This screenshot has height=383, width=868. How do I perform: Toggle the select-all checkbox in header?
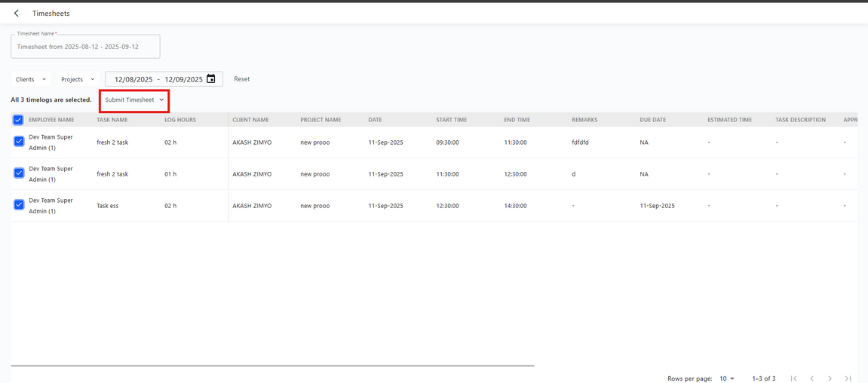click(18, 120)
